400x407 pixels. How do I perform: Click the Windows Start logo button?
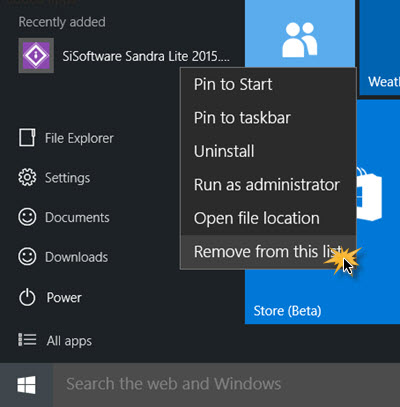pos(26,385)
